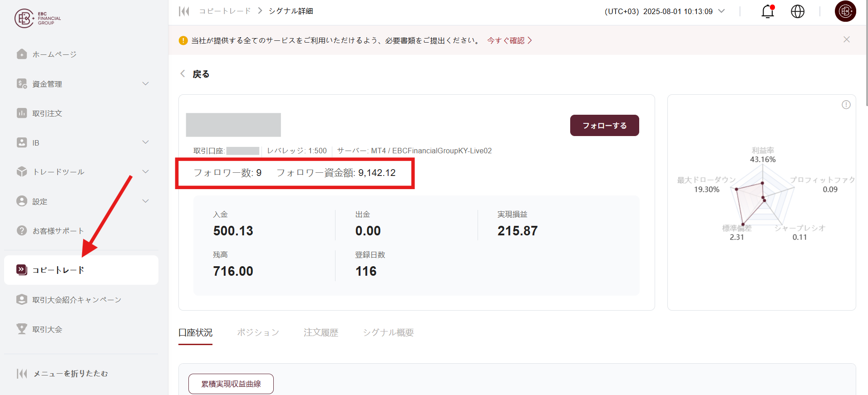Open the 資金管理 menu
The height and width of the screenshot is (395, 868).
[81, 84]
